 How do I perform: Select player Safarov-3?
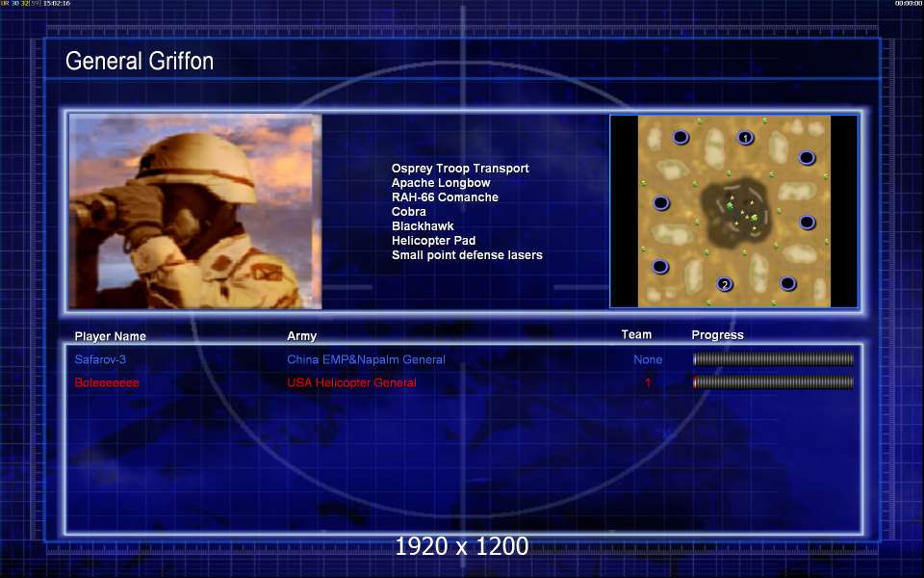pyautogui.click(x=100, y=359)
